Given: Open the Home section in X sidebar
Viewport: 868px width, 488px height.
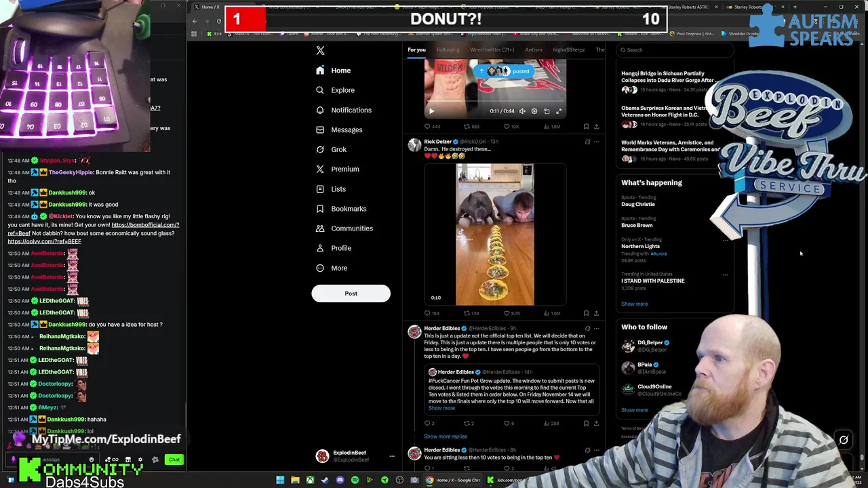Looking at the screenshot, I should tap(333, 70).
